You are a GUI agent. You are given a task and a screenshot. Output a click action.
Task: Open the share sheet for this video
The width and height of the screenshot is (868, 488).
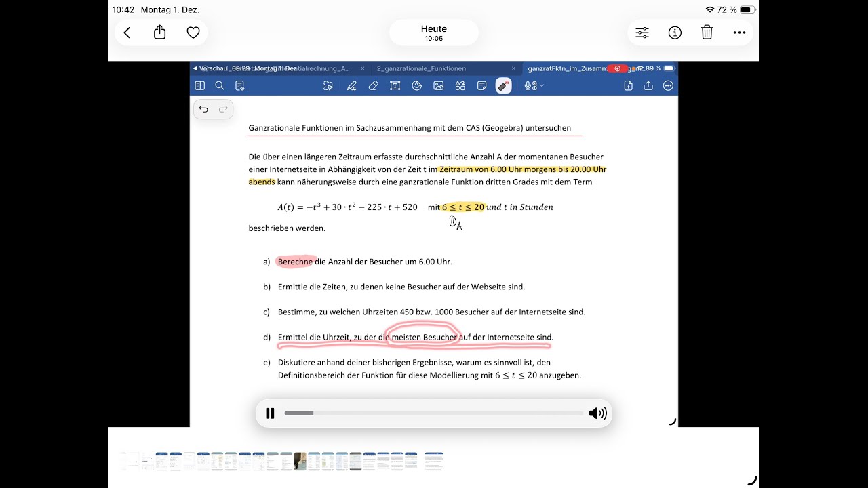(x=160, y=33)
